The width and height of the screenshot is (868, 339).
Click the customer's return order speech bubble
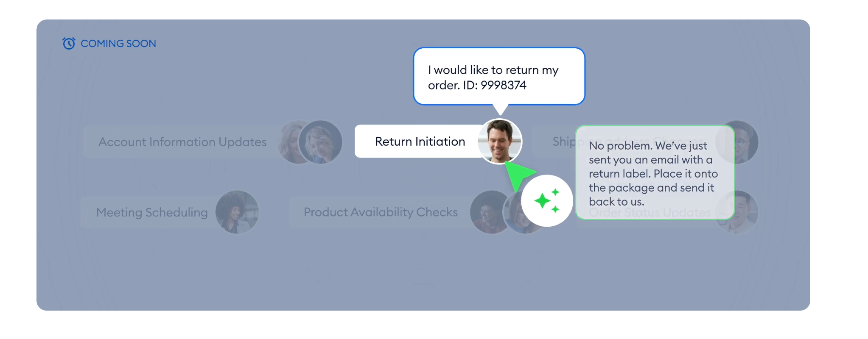499,77
